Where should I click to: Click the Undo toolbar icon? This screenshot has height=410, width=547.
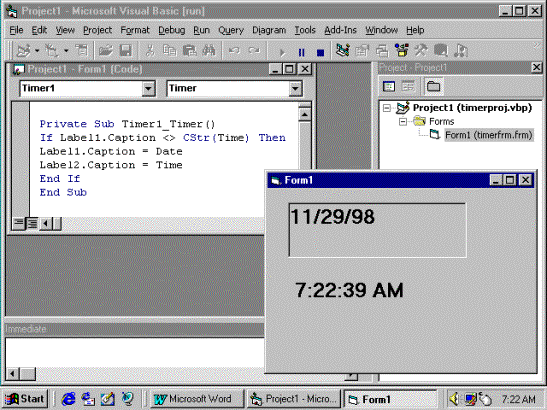(234, 51)
